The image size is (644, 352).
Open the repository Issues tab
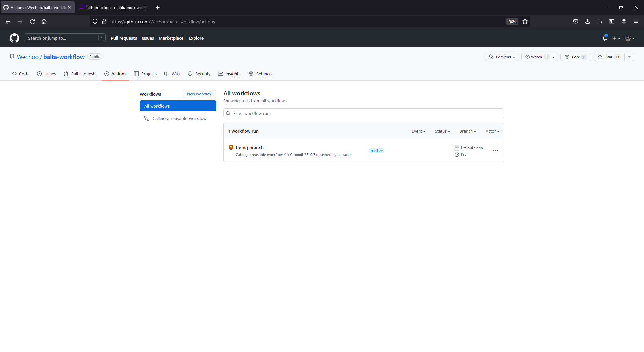click(x=47, y=74)
